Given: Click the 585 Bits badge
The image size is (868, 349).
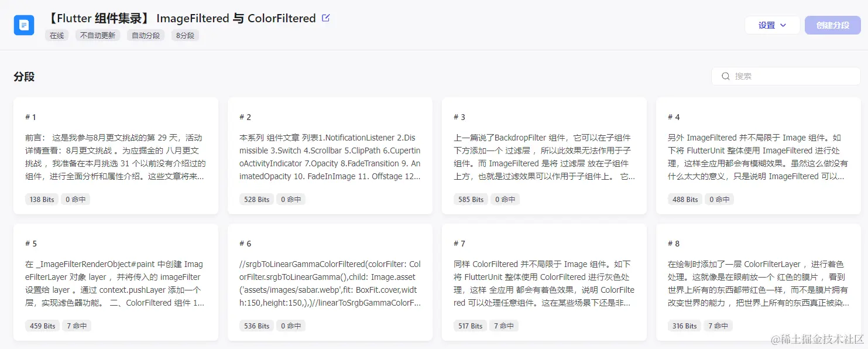Looking at the screenshot, I should click(x=471, y=199).
